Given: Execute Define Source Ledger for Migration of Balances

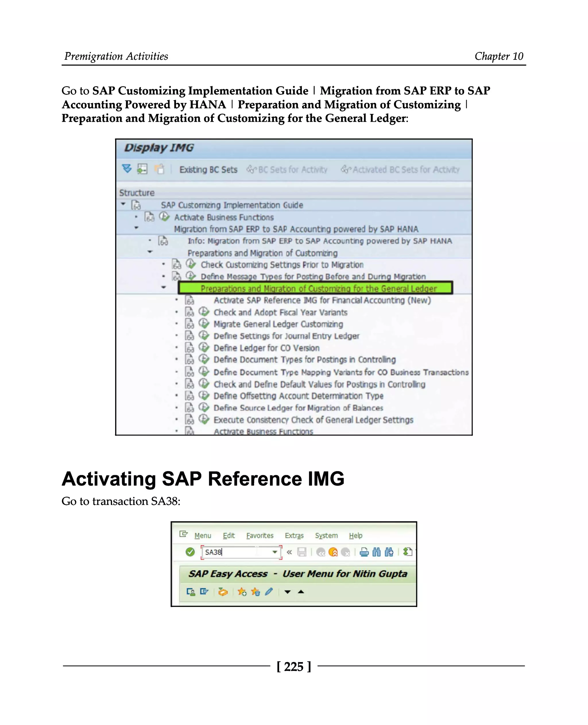Looking at the screenshot, I should point(204,407).
